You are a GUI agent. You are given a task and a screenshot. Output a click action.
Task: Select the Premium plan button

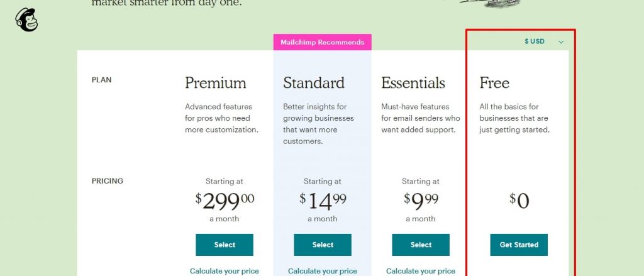click(x=225, y=245)
